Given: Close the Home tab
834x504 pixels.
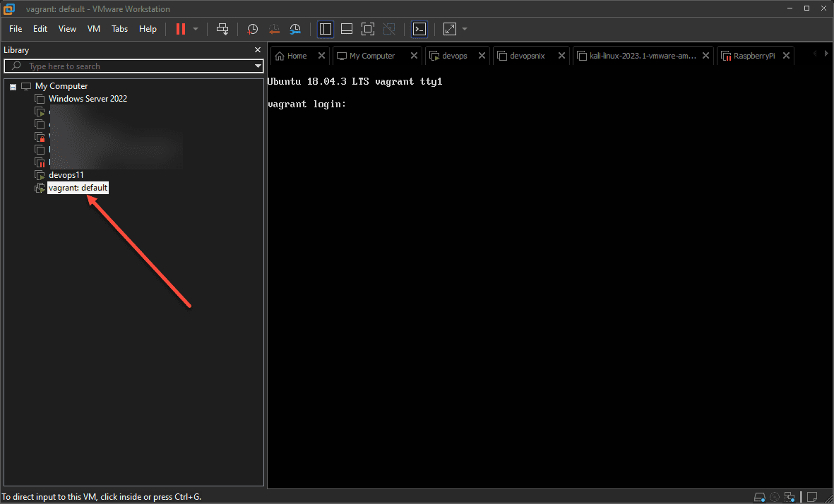Looking at the screenshot, I should click(x=321, y=55).
